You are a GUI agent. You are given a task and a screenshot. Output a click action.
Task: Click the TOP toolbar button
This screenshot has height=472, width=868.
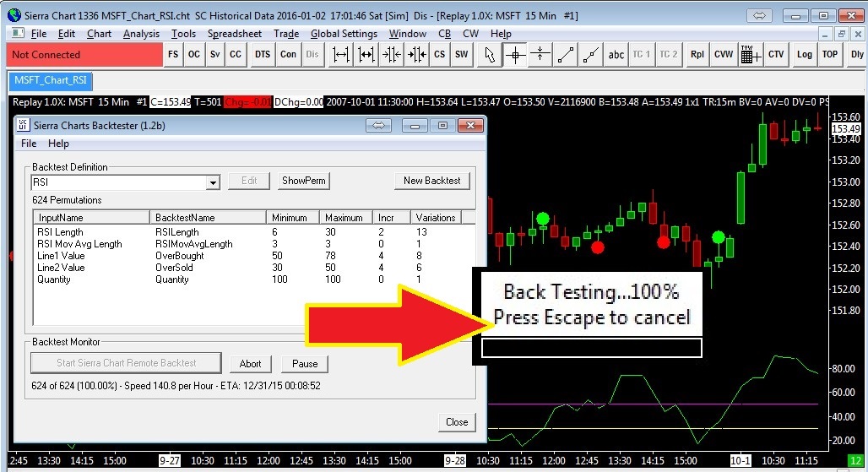tap(830, 54)
